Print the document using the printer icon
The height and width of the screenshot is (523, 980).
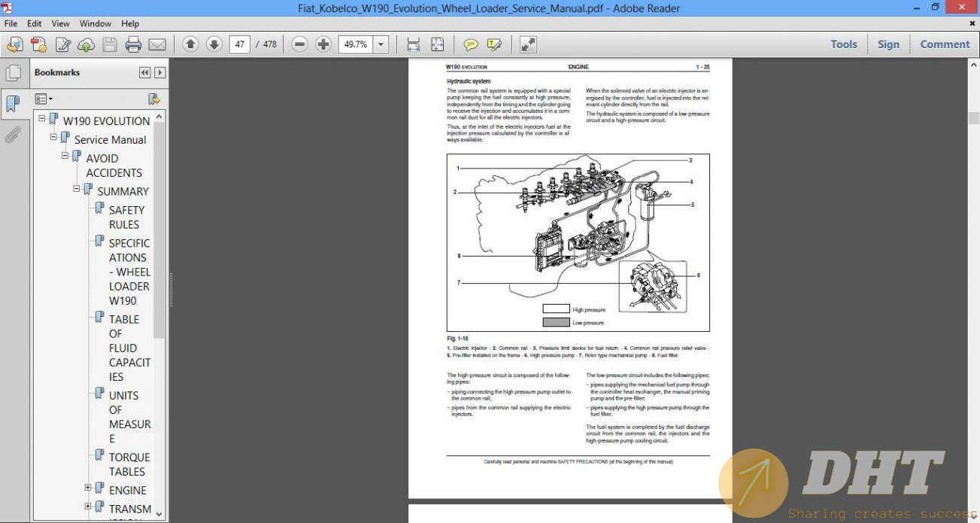(133, 44)
